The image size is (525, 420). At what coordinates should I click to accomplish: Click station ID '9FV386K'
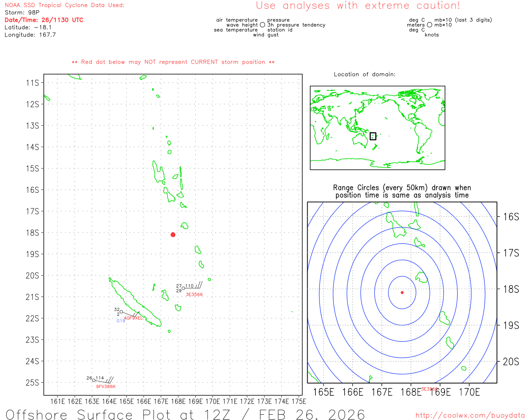106,386
